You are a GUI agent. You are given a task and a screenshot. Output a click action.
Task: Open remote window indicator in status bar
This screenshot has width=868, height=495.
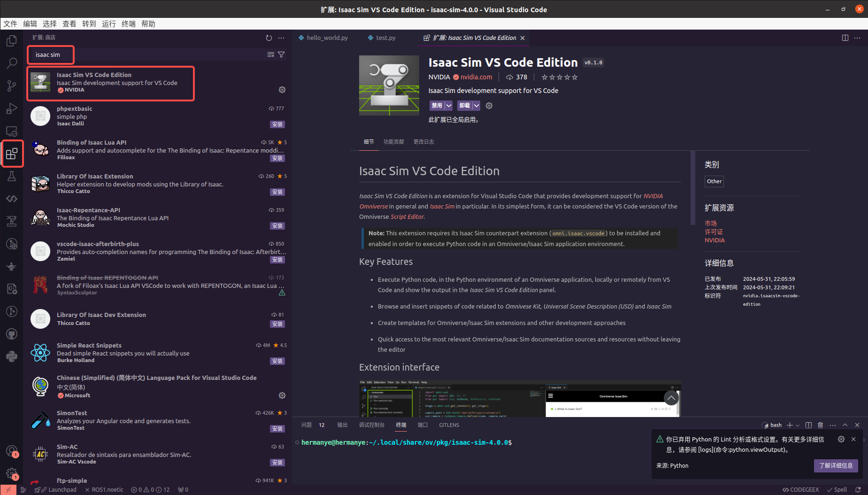[8, 489]
